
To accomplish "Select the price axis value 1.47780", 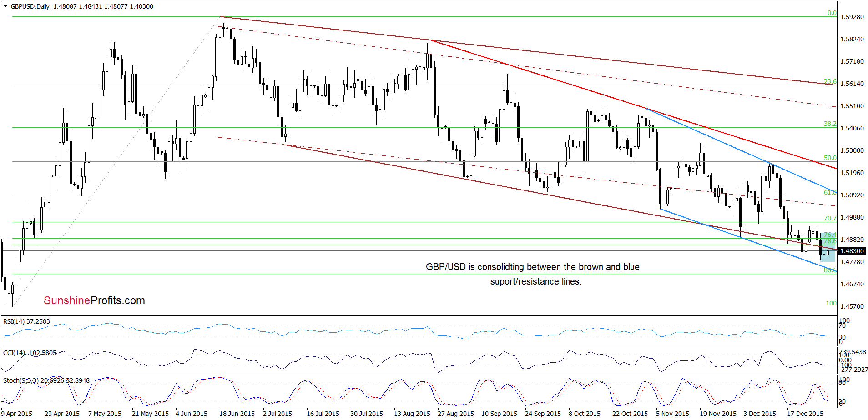I will click(x=852, y=262).
